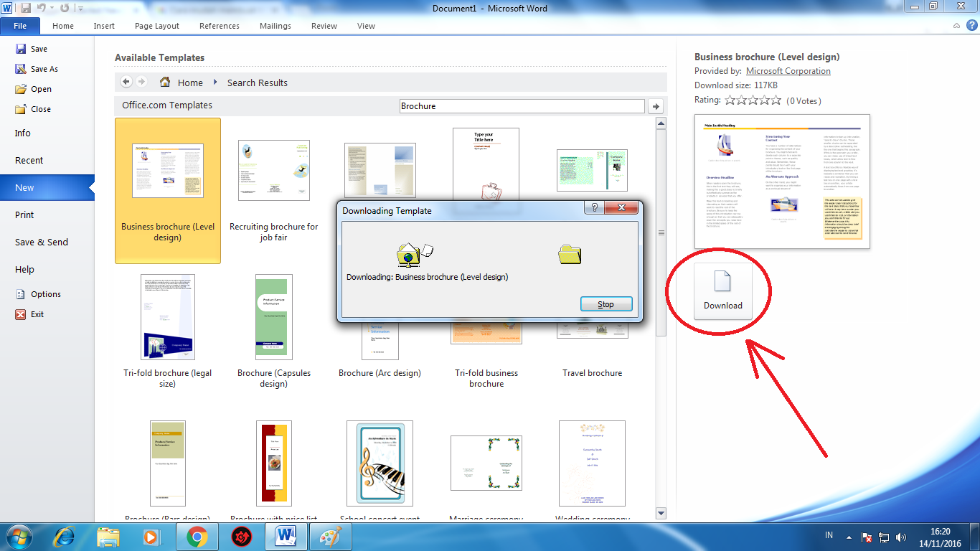This screenshot has width=980, height=551.
Task: Open the Microsoft Corporation provider link
Action: tap(788, 71)
